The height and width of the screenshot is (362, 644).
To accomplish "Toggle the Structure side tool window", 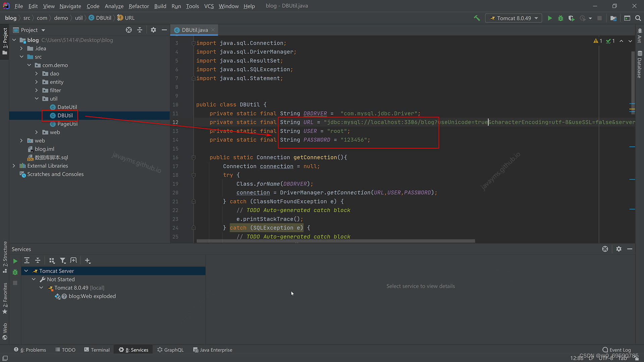I will point(5,256).
